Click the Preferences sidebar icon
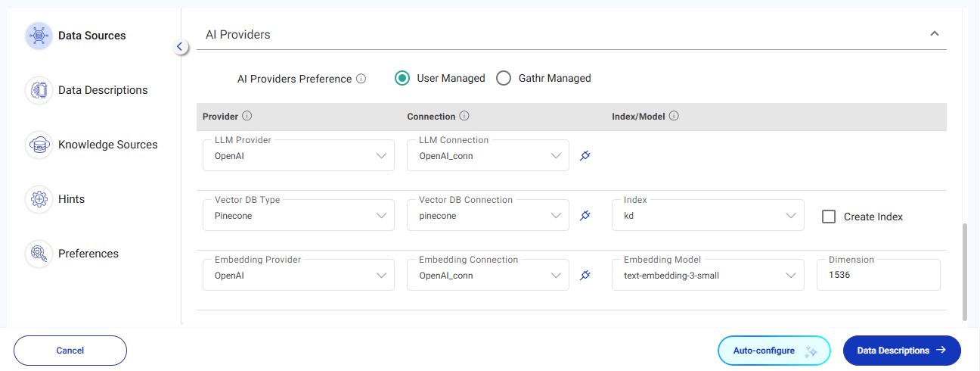The height and width of the screenshot is (371, 980). pyautogui.click(x=39, y=254)
